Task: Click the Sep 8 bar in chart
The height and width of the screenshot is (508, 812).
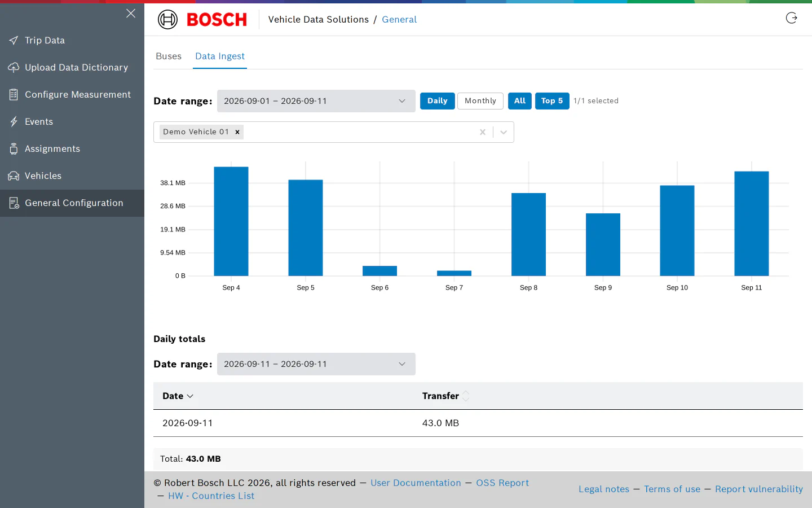Action: [x=529, y=234]
